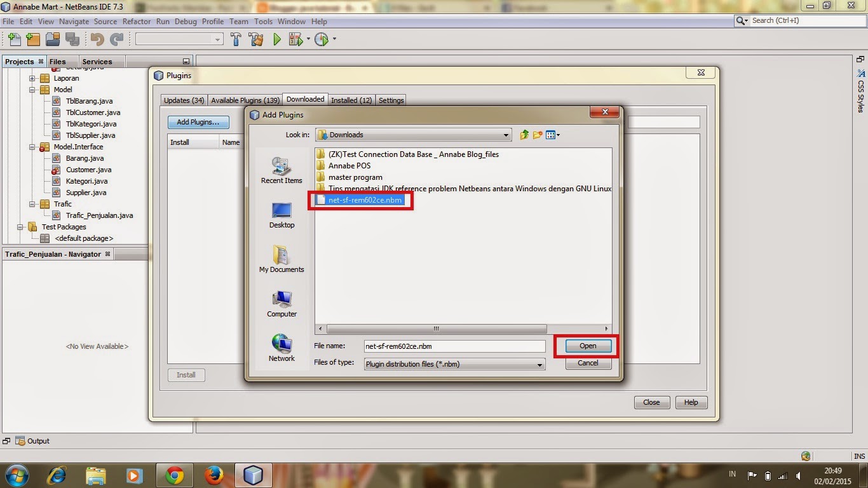Click the Output window icon at bottom
Screen dimensions: 868x488
(20, 441)
